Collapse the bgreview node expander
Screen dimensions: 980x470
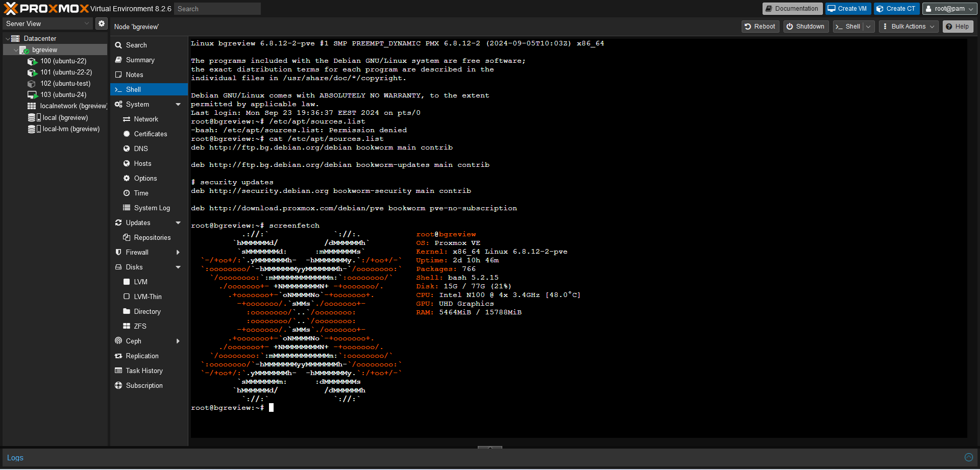(x=15, y=50)
